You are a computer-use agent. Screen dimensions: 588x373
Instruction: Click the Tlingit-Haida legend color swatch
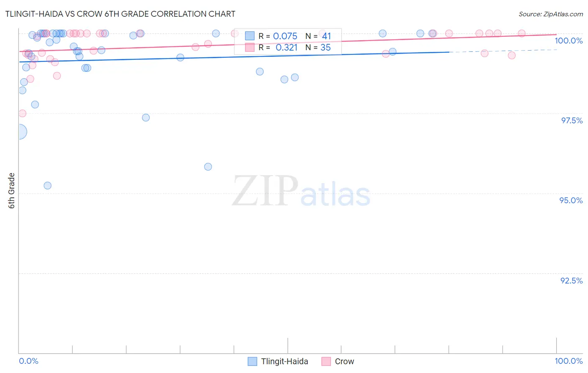coord(252,361)
